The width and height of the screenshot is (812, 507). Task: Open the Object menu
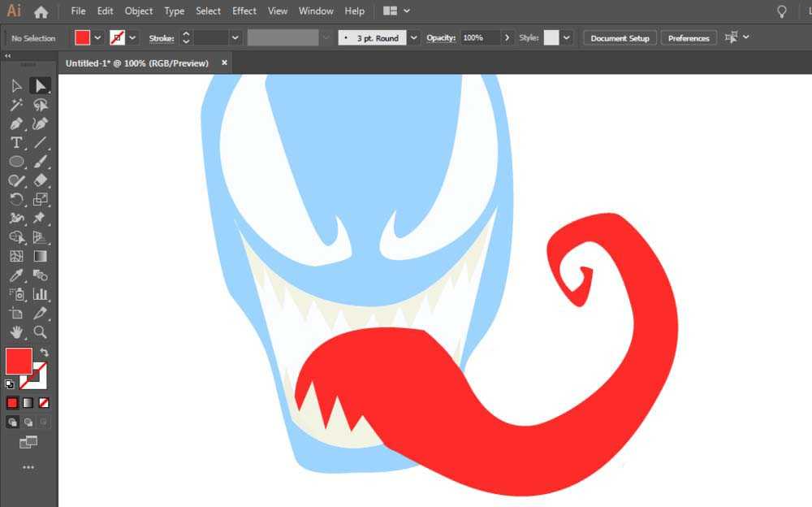[x=139, y=11]
